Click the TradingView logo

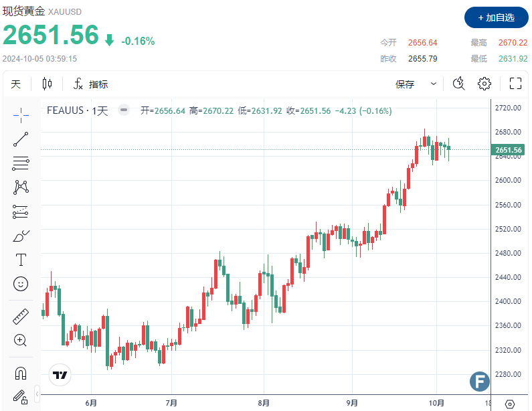[60, 375]
